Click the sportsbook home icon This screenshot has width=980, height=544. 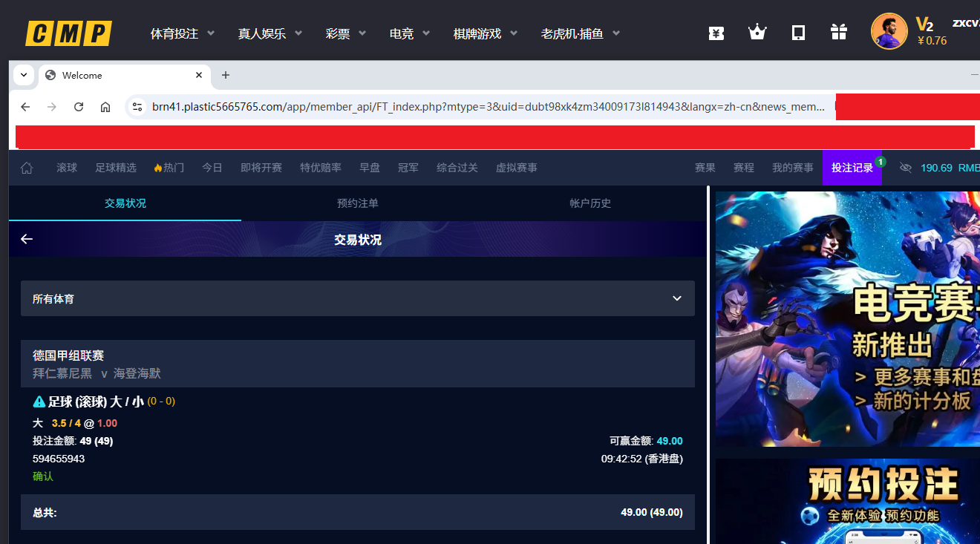click(27, 168)
